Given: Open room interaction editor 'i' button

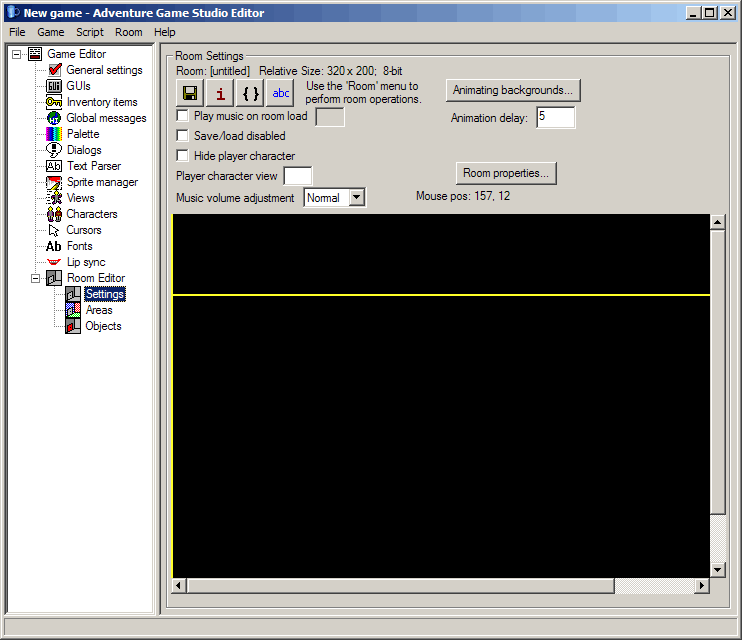Looking at the screenshot, I should click(x=220, y=93).
